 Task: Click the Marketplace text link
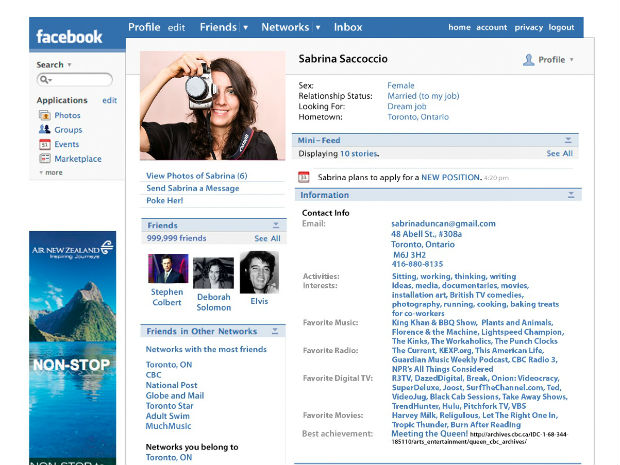78,159
